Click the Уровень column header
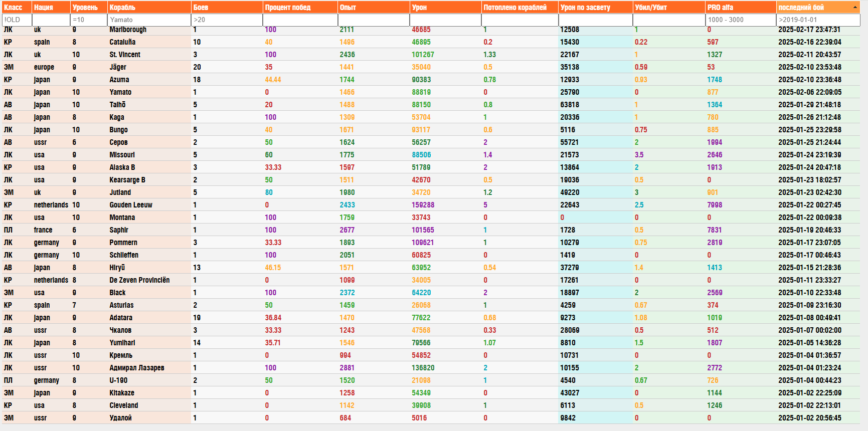 tap(85, 8)
